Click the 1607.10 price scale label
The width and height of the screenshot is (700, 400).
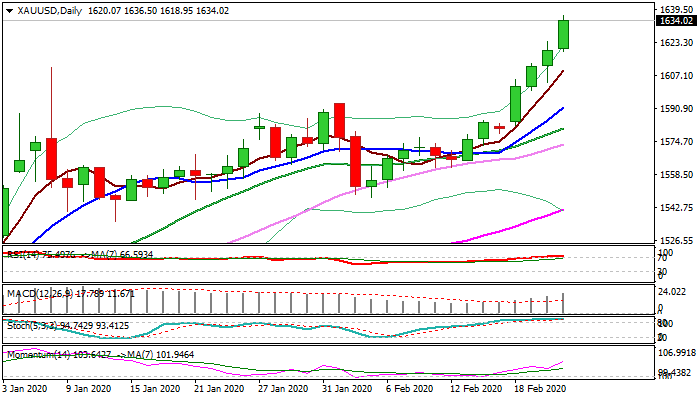tap(676, 75)
